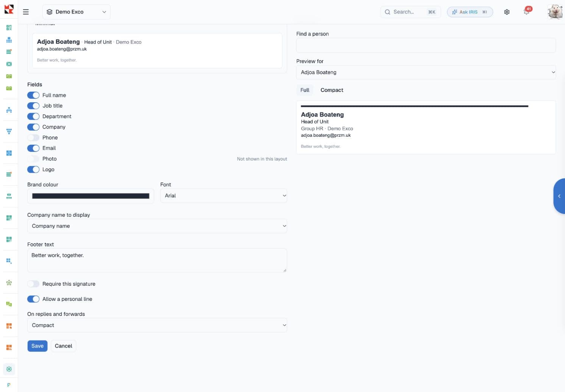Open the small letter F sidebar icon
Image resolution: width=565 pixels, height=392 pixels.
[x=9, y=385]
